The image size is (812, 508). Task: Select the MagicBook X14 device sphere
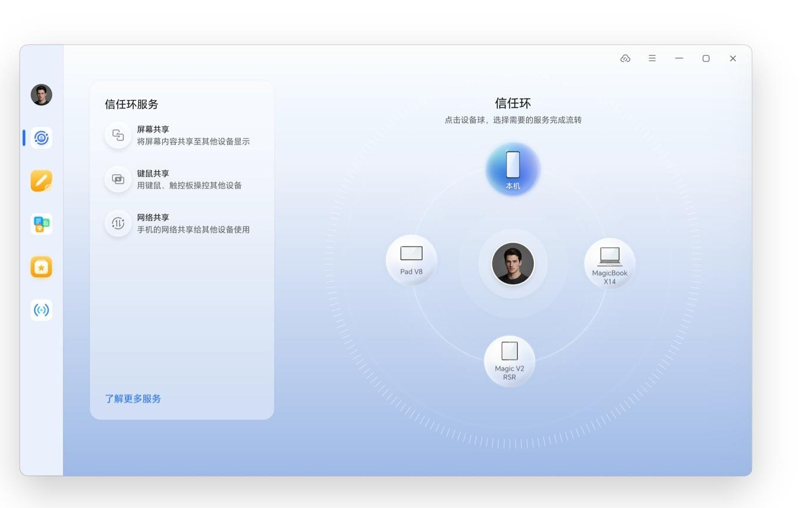pyautogui.click(x=610, y=264)
